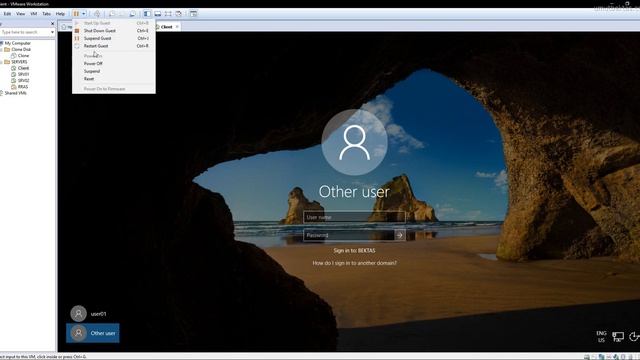Click the SERVERS folder icon
Screen dimensions: 640x360
pyautogui.click(x=7, y=62)
